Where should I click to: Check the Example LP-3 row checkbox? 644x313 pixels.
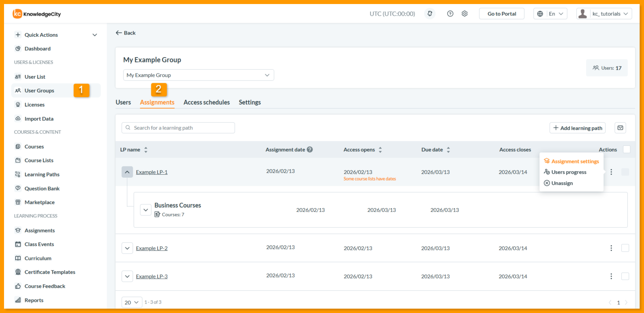pyautogui.click(x=625, y=276)
